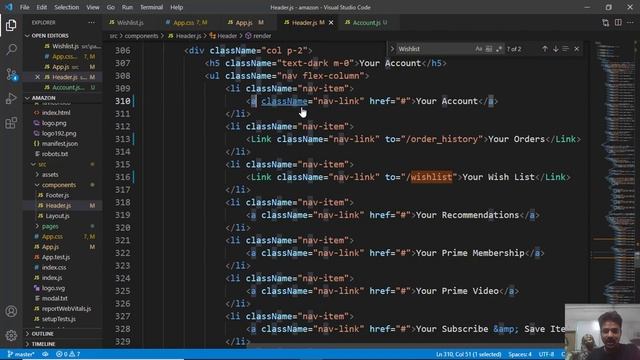The width and height of the screenshot is (640, 360).
Task: Open the Extensions view
Action: click(x=11, y=123)
